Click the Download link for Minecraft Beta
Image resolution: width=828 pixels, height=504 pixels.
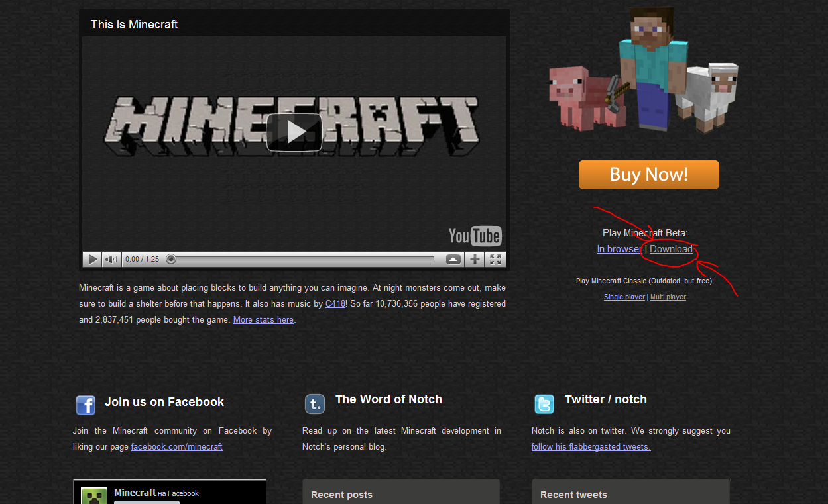click(671, 249)
